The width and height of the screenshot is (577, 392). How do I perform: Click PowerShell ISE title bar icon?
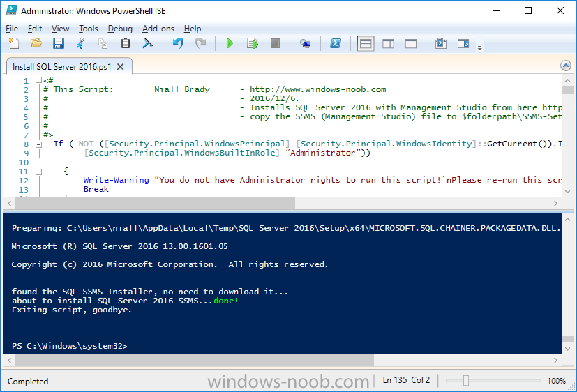point(12,10)
